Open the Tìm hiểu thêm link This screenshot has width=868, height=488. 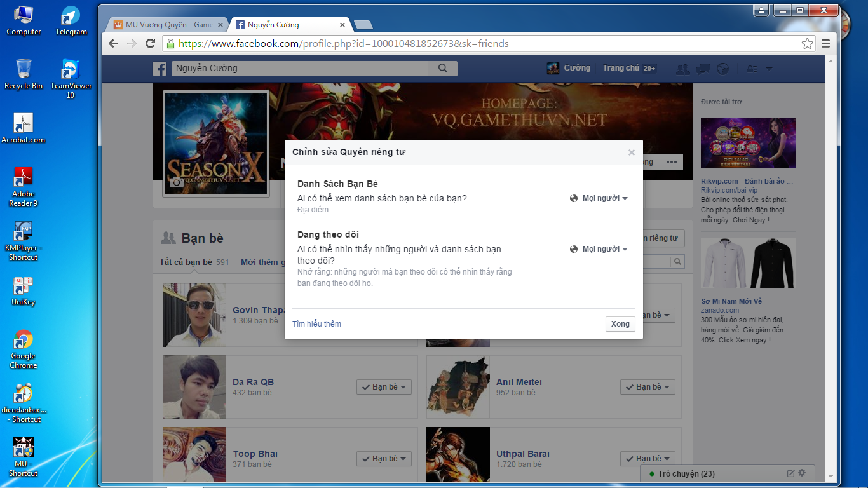click(316, 324)
